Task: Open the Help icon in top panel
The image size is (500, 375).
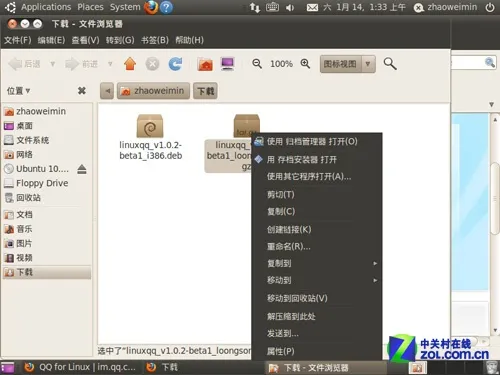Action: click(167, 7)
